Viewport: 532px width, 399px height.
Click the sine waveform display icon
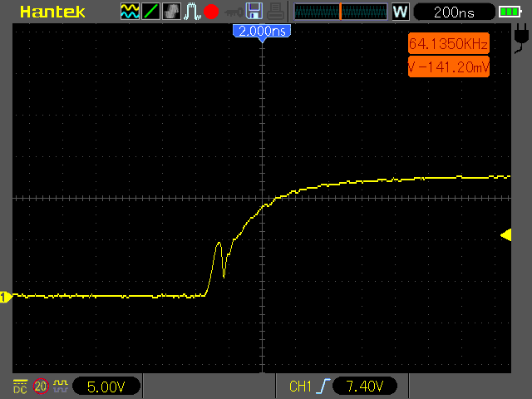[130, 11]
